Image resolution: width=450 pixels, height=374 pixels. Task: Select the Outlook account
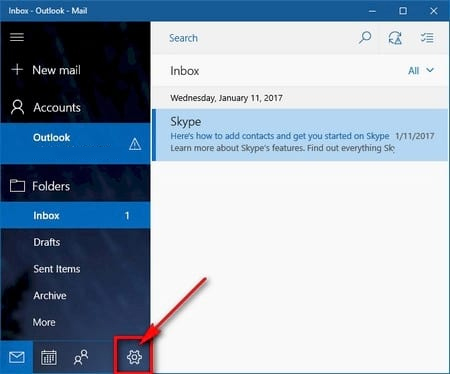point(75,143)
